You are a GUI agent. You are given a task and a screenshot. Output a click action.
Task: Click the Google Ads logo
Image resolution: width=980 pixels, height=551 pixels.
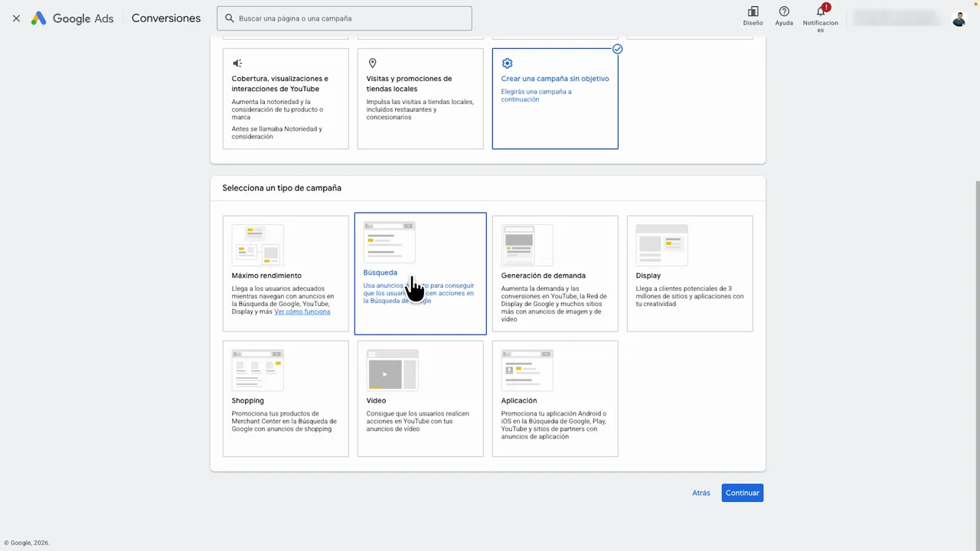(72, 18)
